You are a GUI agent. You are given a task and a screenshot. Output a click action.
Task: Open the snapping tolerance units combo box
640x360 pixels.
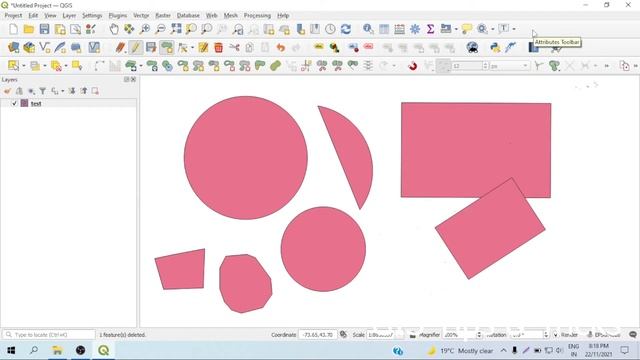509,66
